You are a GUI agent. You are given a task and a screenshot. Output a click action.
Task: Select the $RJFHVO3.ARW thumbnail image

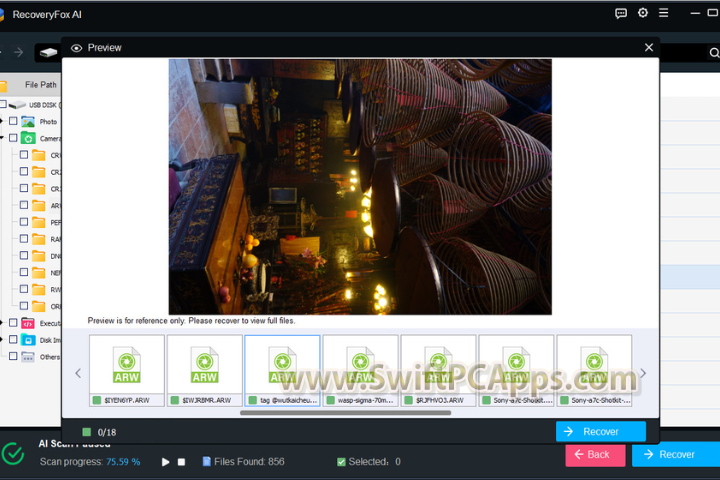pyautogui.click(x=439, y=364)
